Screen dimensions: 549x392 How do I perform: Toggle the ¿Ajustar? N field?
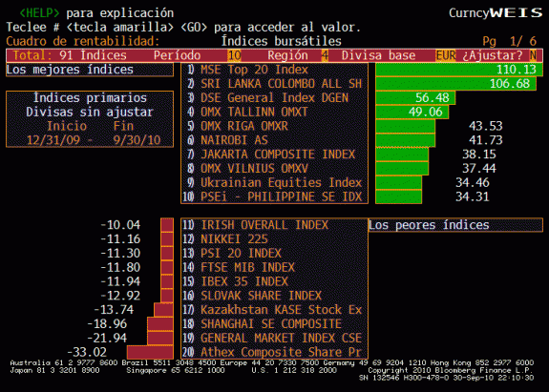click(533, 55)
